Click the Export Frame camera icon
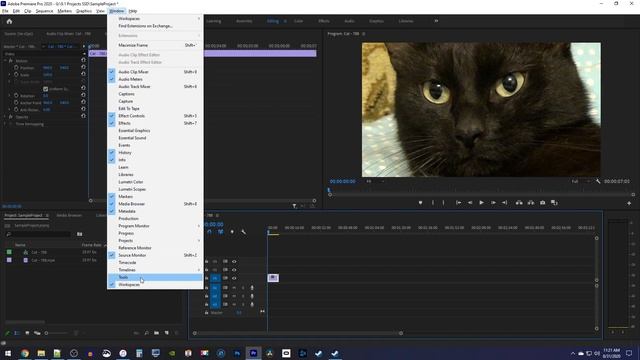Image resolution: width=640 pixels, height=360 pixels. (542, 202)
